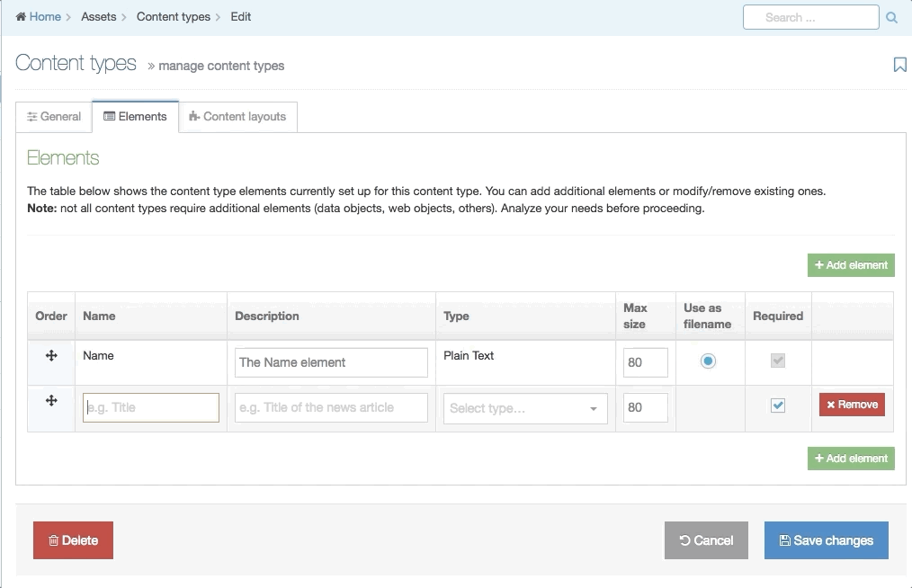Image resolution: width=912 pixels, height=588 pixels.
Task: Uncheck the Required checkbox on the new row
Action: pyautogui.click(x=777, y=404)
